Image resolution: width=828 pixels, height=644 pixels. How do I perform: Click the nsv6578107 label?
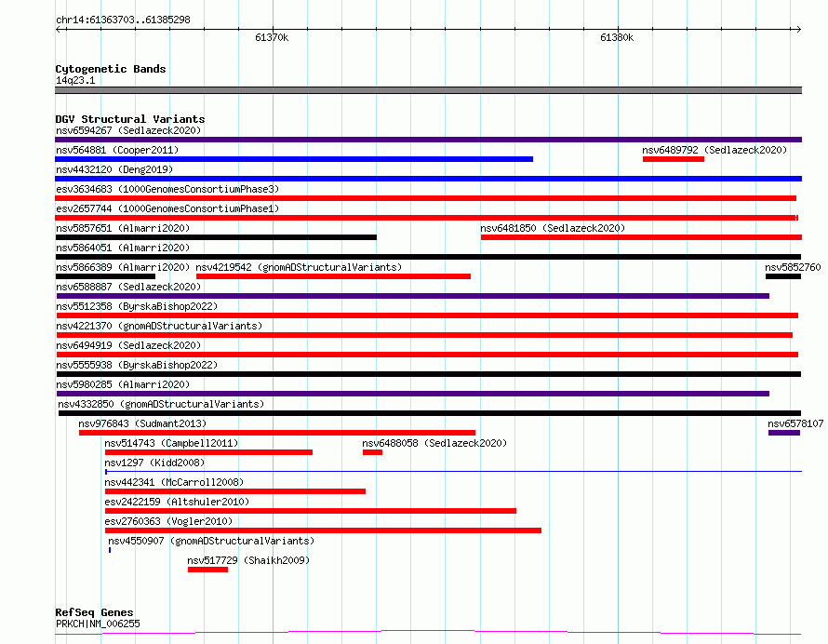(795, 423)
